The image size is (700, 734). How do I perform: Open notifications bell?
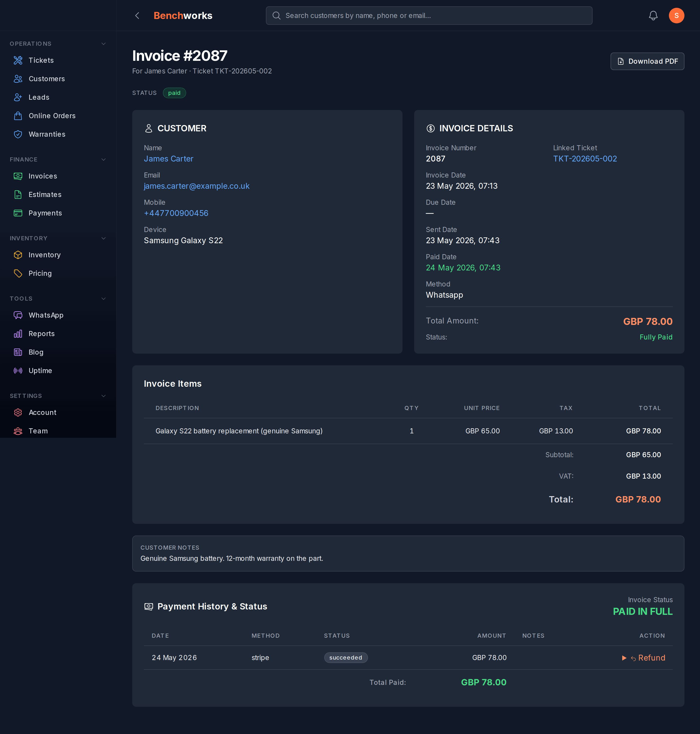(653, 16)
